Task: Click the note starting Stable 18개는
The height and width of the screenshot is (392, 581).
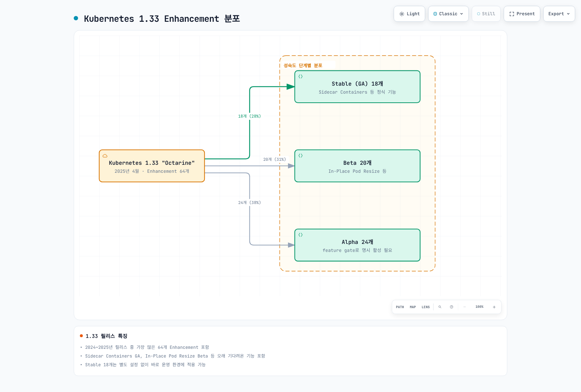Action: [145, 365]
